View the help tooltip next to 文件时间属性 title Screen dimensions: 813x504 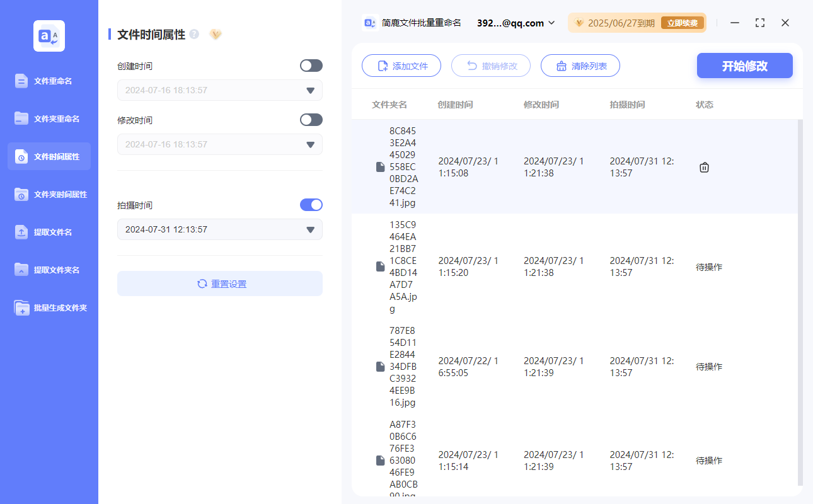coord(193,34)
